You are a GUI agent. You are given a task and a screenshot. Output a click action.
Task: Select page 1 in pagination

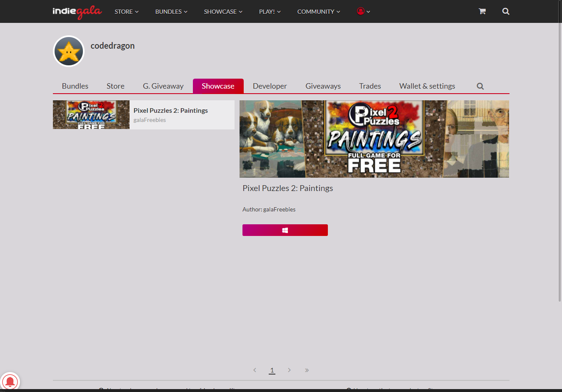point(272,370)
